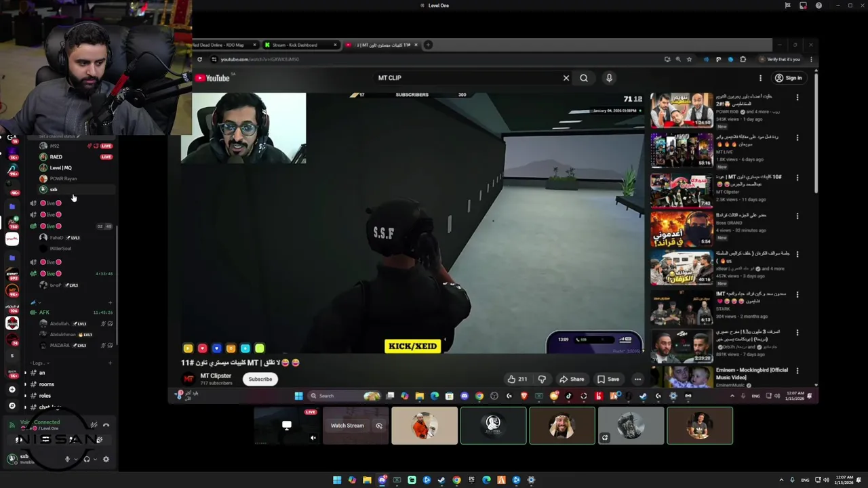This screenshot has width=868, height=488.
Task: Mute the stream preview audio
Action: 313,438
